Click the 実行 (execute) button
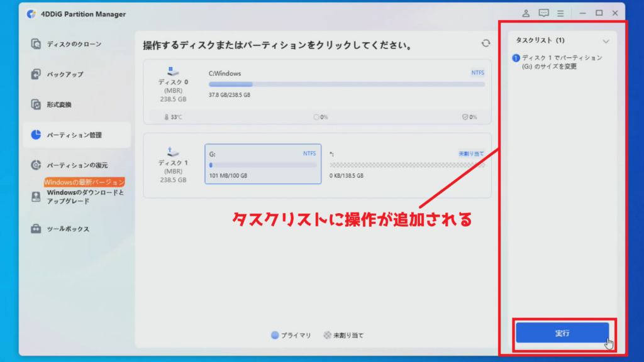The height and width of the screenshot is (362, 644). (562, 333)
